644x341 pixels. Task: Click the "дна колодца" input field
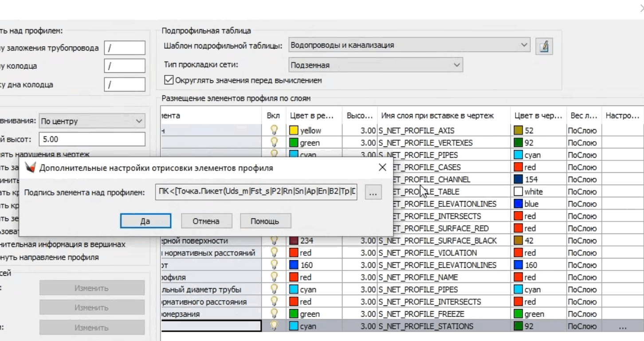coord(125,84)
